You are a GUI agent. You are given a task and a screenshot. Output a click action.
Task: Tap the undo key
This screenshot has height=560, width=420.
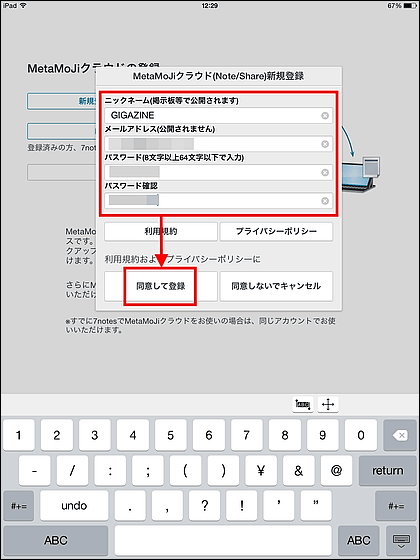(74, 506)
